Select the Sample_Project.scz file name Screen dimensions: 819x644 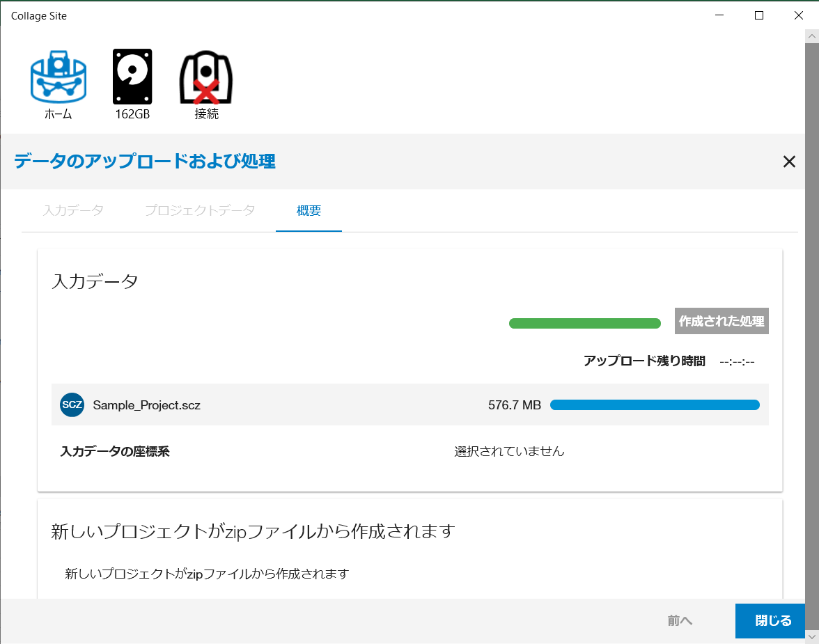pos(147,405)
